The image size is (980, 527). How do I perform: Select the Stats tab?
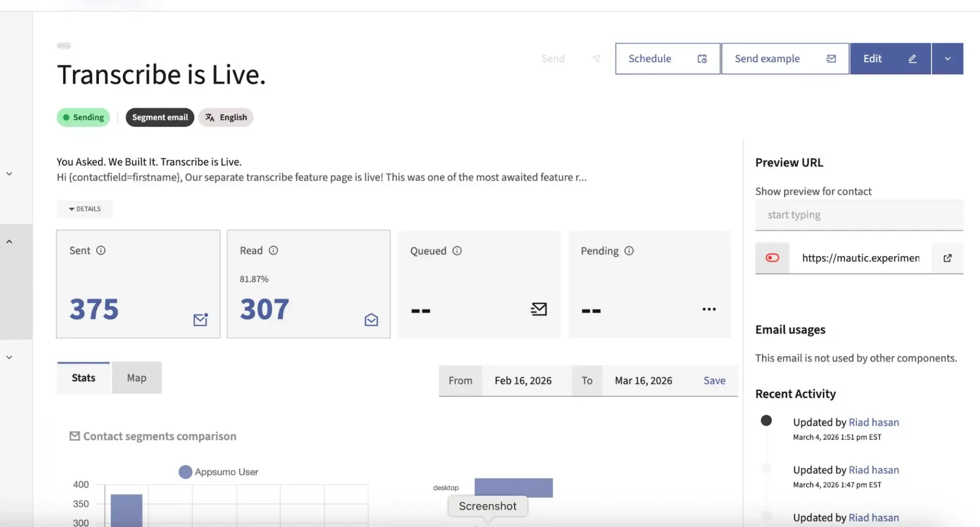click(83, 378)
